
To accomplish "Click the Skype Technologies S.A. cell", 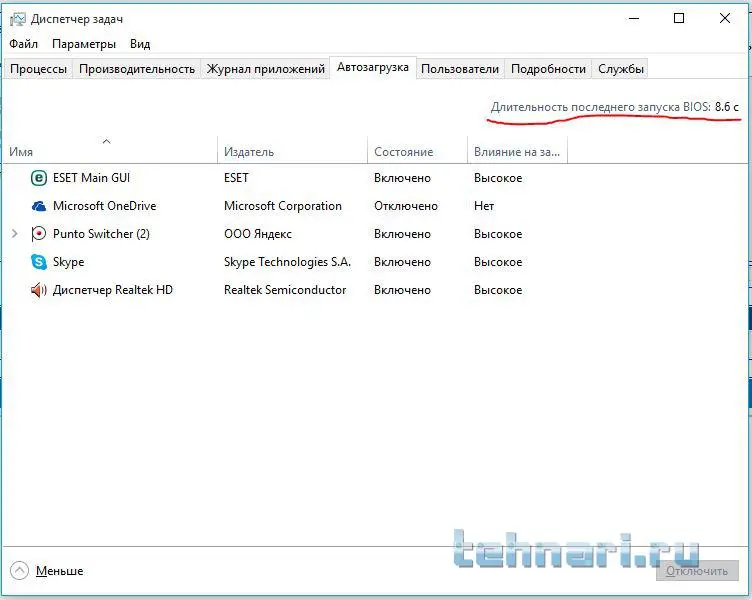I will click(x=287, y=262).
